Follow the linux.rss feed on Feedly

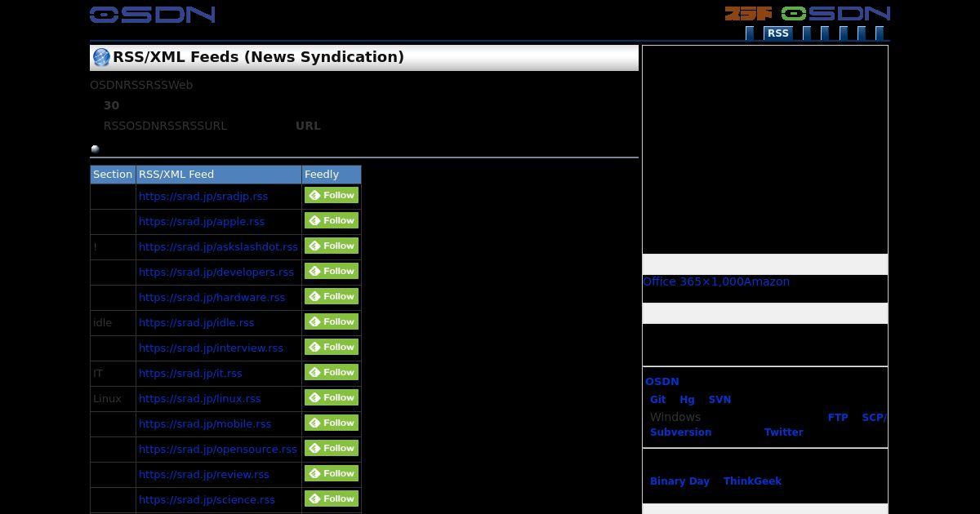[332, 397]
